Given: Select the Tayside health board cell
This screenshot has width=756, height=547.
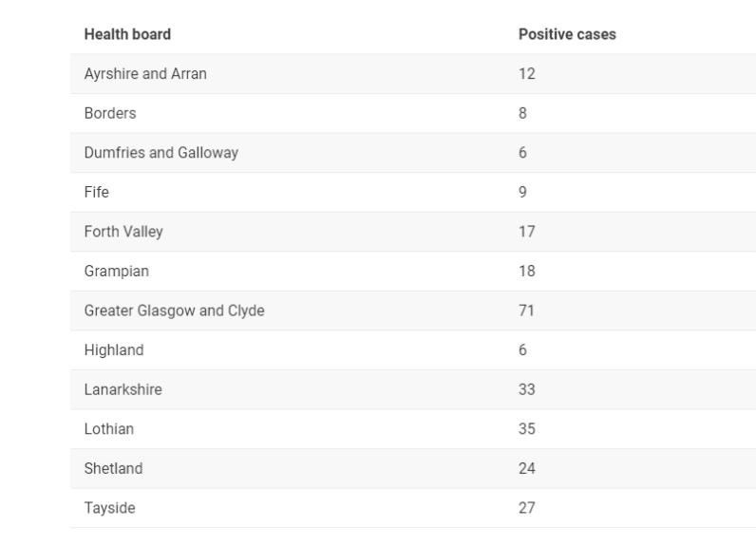Looking at the screenshot, I should coord(109,508).
